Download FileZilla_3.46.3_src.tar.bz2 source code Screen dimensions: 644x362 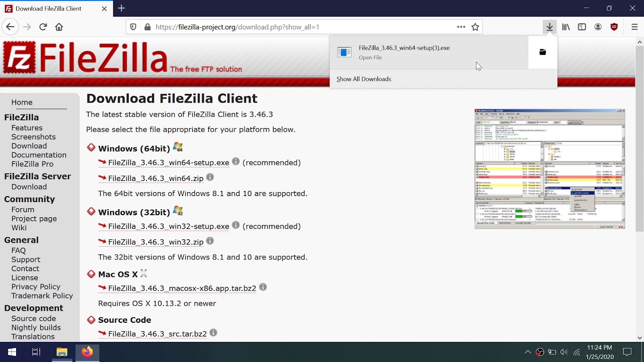pos(157,333)
